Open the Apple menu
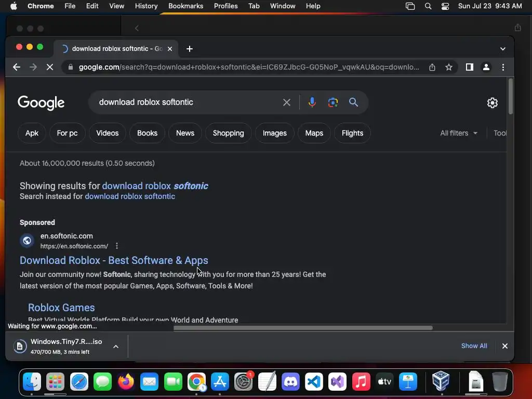 14,6
